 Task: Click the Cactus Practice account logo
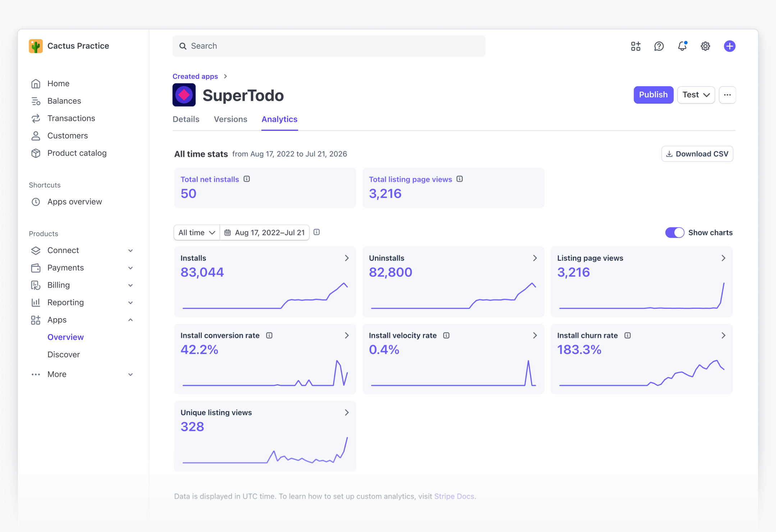click(36, 46)
